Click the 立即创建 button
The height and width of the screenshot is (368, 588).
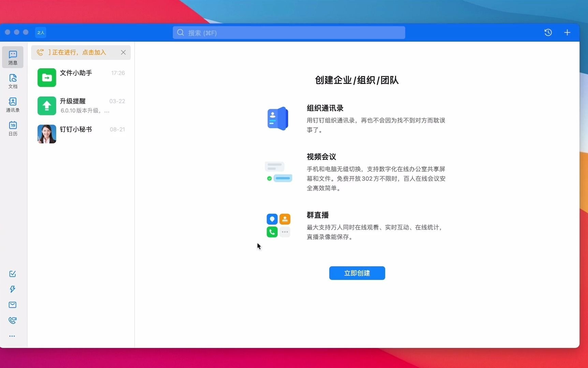point(357,273)
